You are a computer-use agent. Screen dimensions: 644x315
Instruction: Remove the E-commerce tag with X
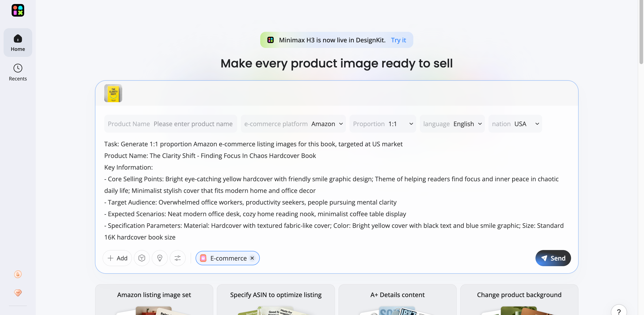coord(252,258)
